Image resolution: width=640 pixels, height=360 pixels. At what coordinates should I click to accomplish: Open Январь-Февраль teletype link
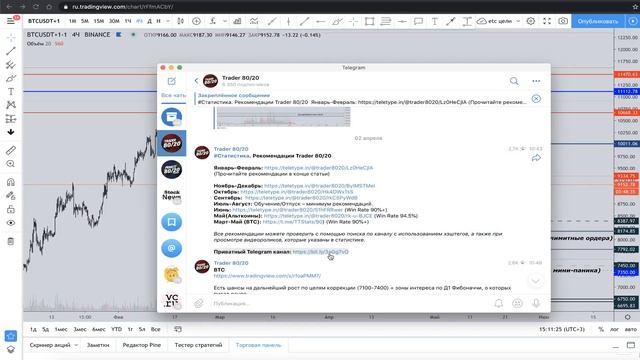[318, 168]
